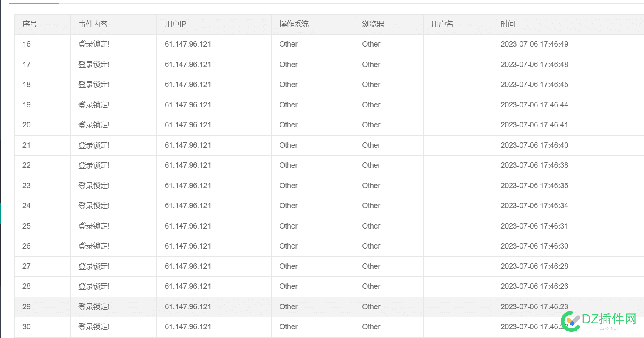Click the DZ插件网 watermark logo icon

[570, 321]
